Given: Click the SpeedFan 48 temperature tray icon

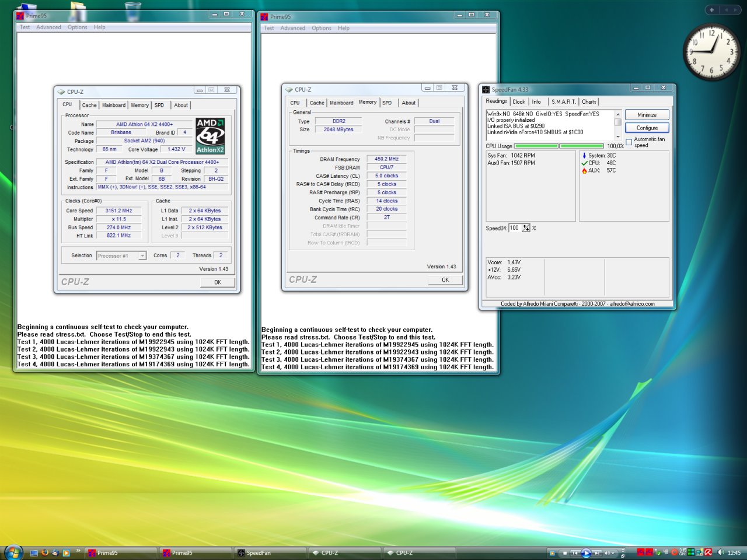Looking at the screenshot, I should click(x=665, y=552).
